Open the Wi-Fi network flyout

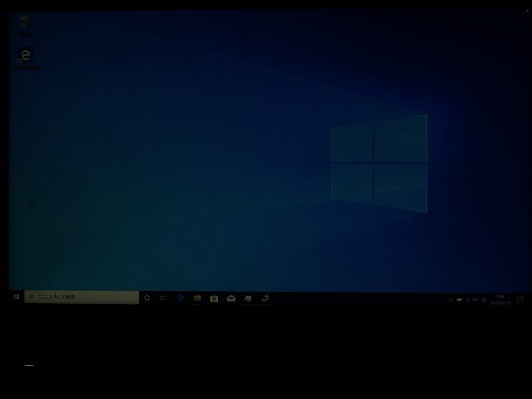point(467,300)
